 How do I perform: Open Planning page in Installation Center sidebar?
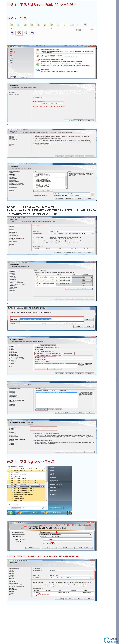pyautogui.click(x=11, y=50)
